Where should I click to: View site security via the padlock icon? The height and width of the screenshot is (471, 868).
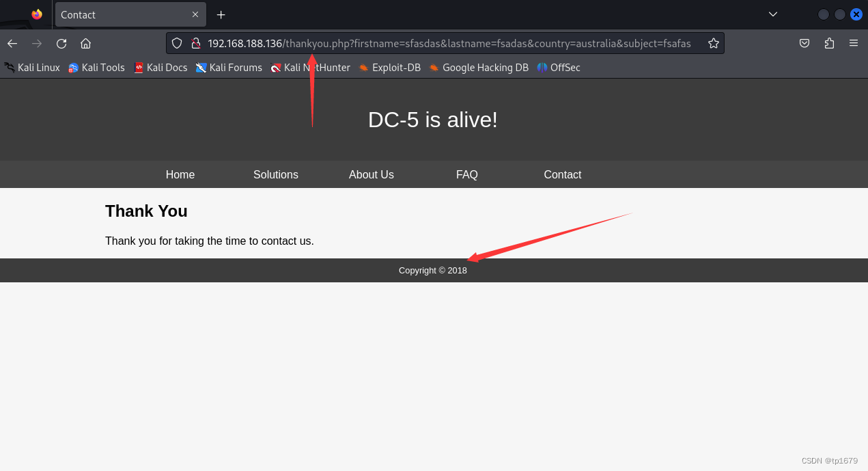195,44
